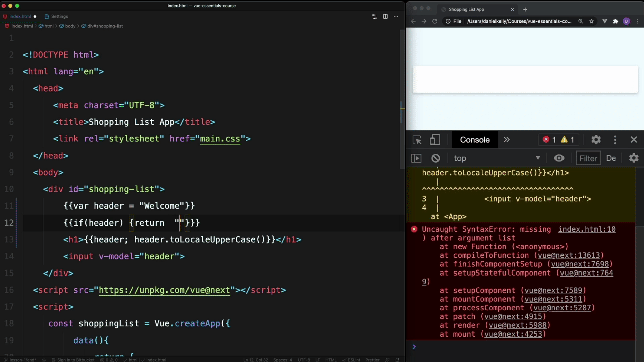Screen dimensions: 644x362
Task: Go back in the browser
Action: pyautogui.click(x=413, y=21)
